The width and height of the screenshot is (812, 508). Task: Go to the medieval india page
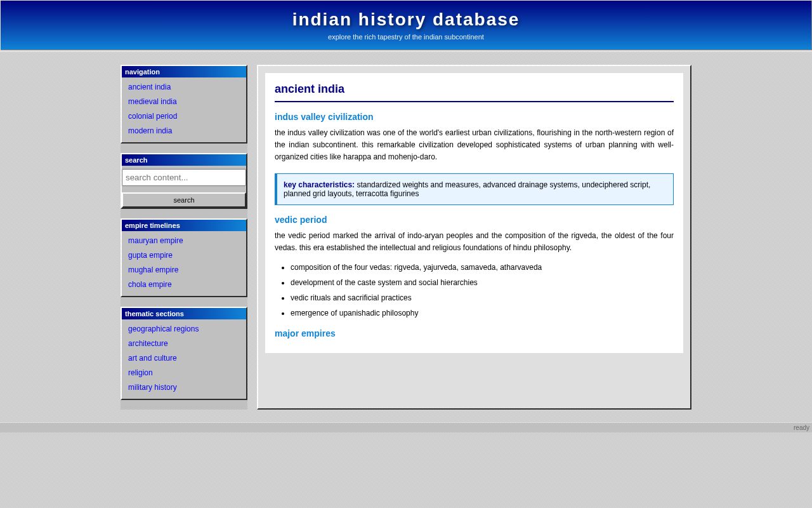[x=152, y=102]
